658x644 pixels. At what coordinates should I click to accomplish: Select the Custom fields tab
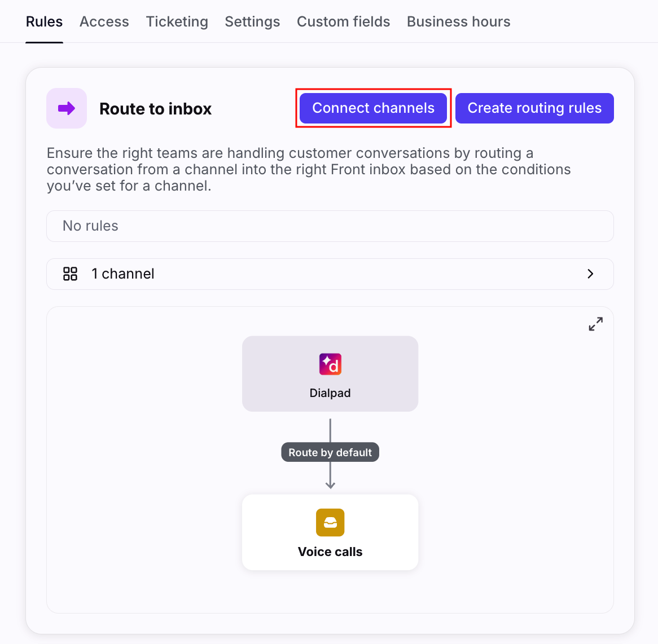coord(343,21)
